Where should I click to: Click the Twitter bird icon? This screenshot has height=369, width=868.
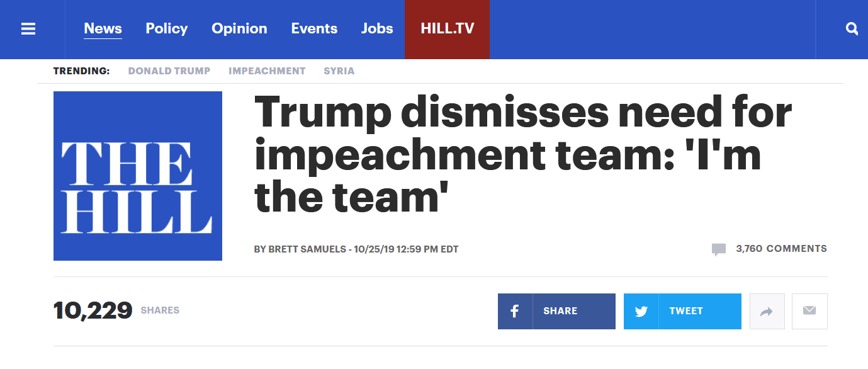tap(641, 311)
